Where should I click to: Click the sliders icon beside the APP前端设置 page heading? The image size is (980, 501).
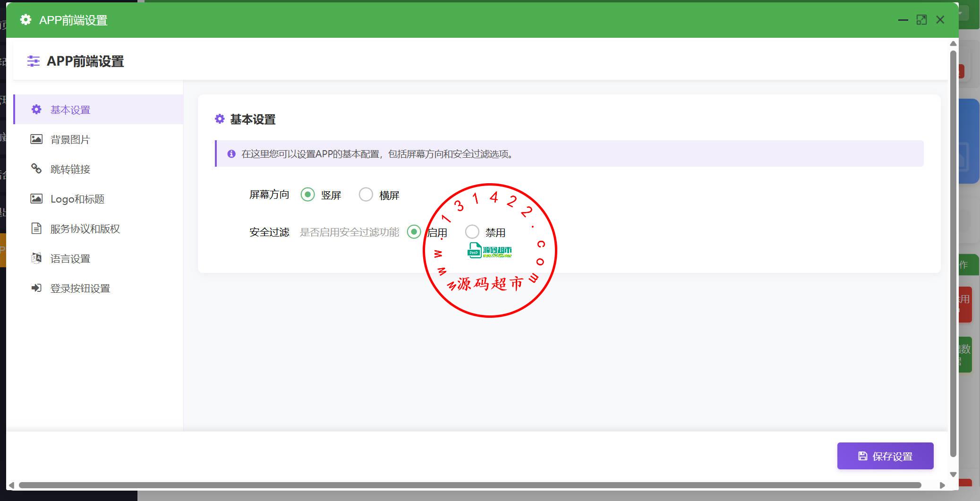[34, 61]
